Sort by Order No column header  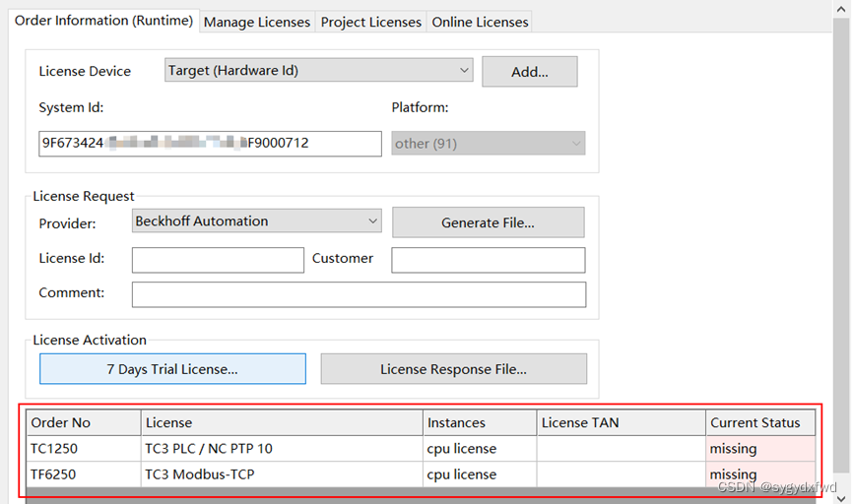click(84, 422)
